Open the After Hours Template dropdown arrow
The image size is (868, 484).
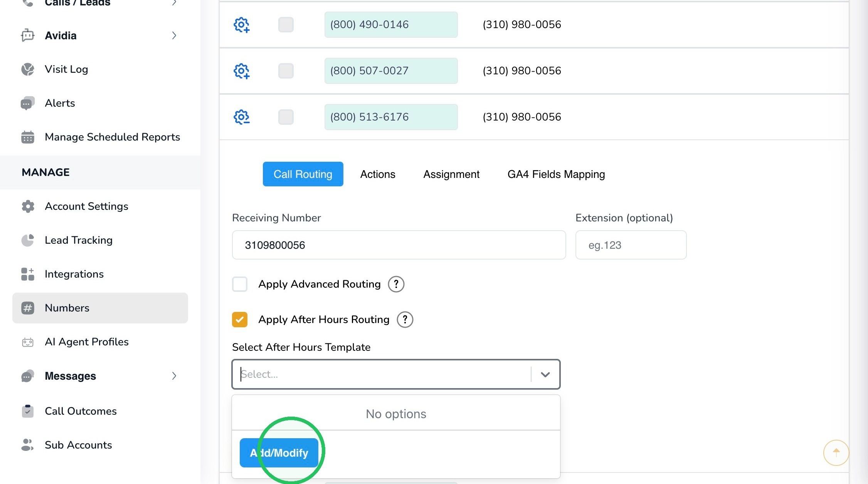coord(545,374)
